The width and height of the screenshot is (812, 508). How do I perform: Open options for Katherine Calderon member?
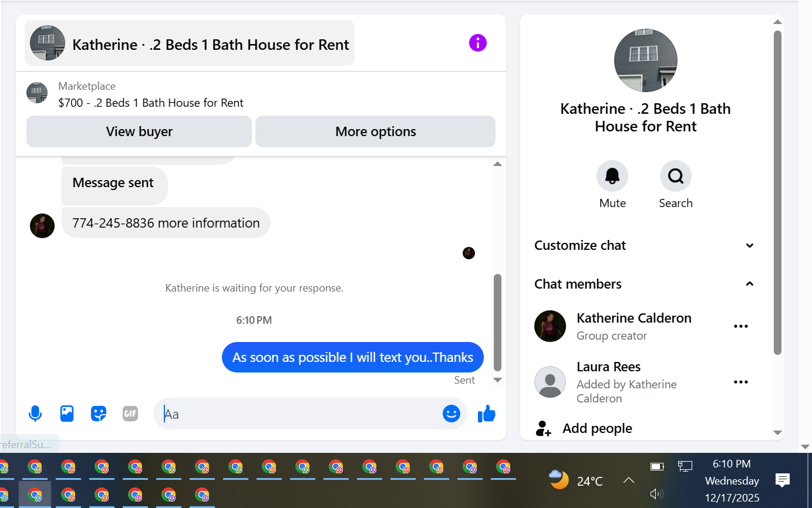pyautogui.click(x=741, y=326)
